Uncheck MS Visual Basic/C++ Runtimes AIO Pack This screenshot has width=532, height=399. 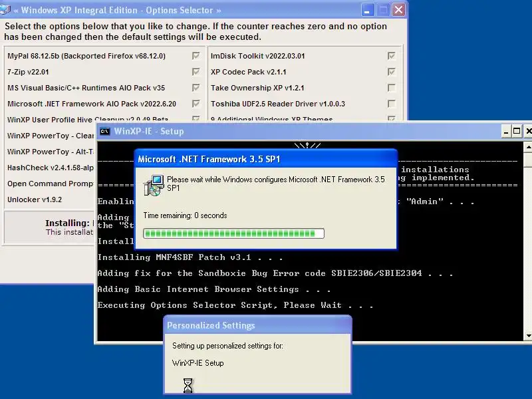pos(196,88)
